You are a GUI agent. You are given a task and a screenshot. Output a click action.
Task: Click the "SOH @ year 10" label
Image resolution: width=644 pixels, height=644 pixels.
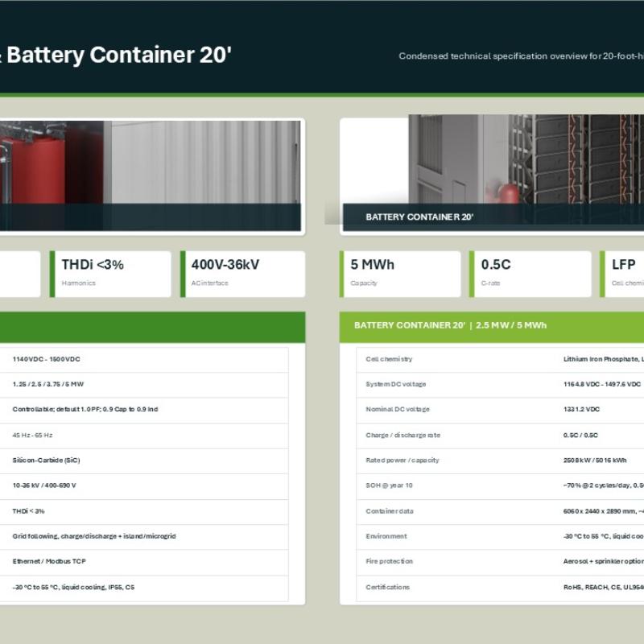[389, 485]
